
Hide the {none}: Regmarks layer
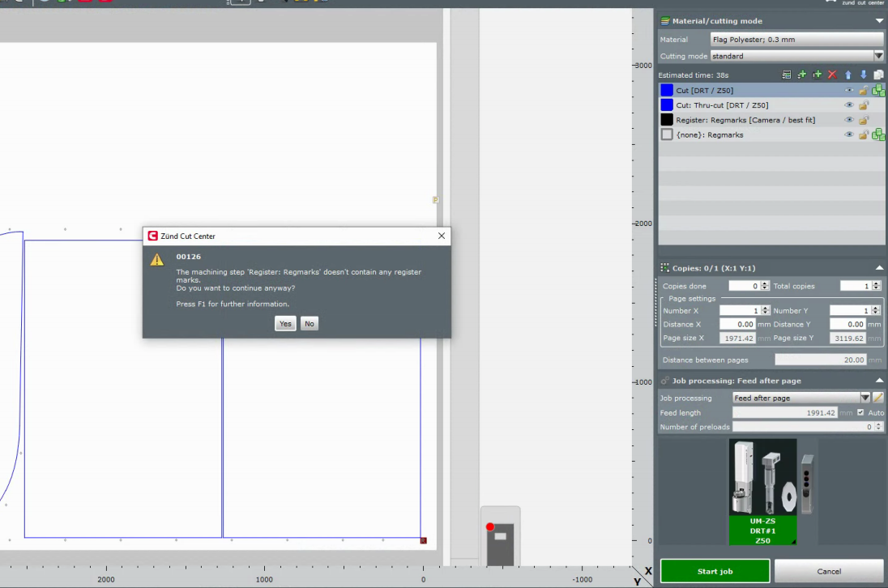click(848, 134)
